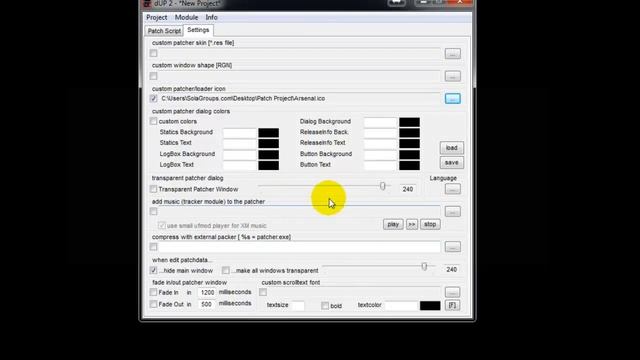Enable the custom window shape checkbox

153,76
